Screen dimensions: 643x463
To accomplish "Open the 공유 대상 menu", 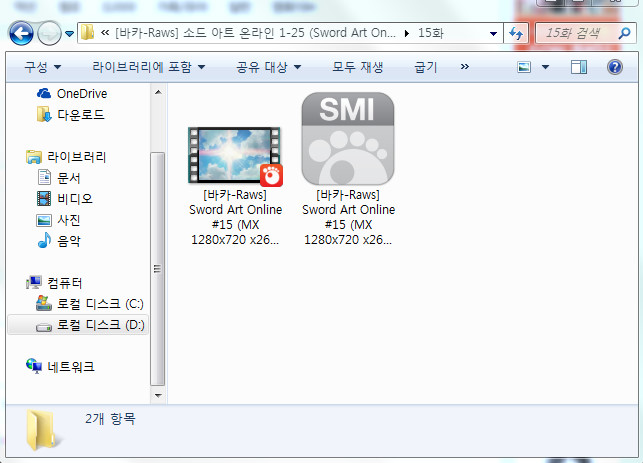I will [x=269, y=67].
